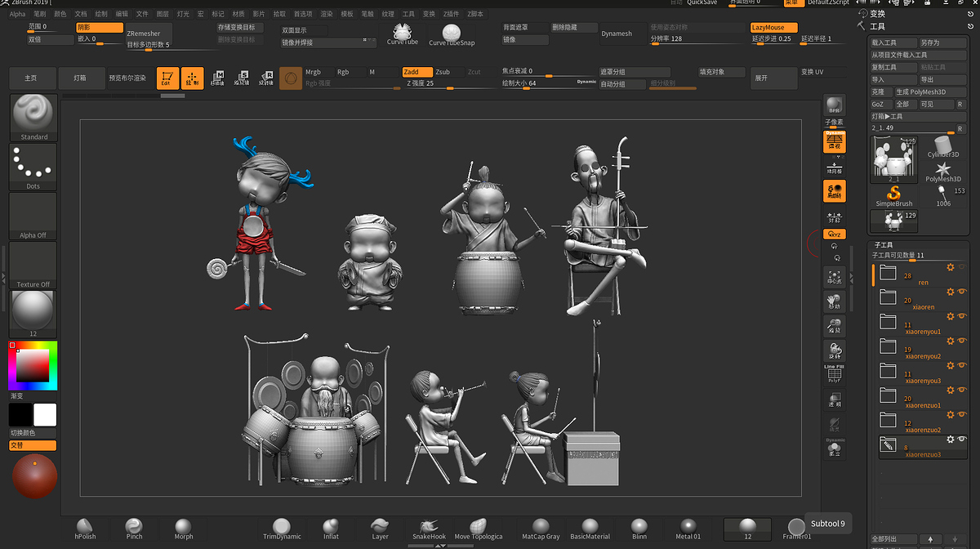
Task: Select the Move tool marked M
Action: (x=217, y=78)
